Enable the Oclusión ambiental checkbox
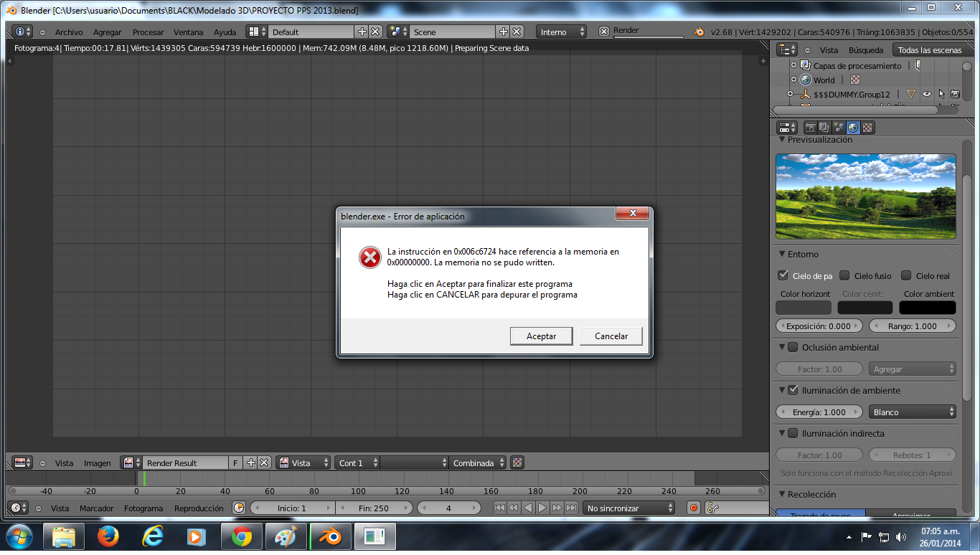This screenshot has width=980, height=555. (793, 347)
